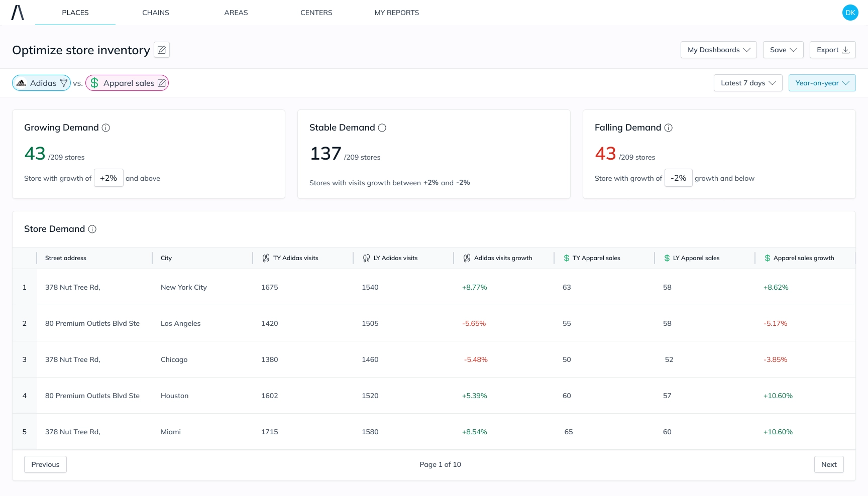
Task: Click footsteps icon beside Adidas visits growth
Action: click(x=467, y=258)
